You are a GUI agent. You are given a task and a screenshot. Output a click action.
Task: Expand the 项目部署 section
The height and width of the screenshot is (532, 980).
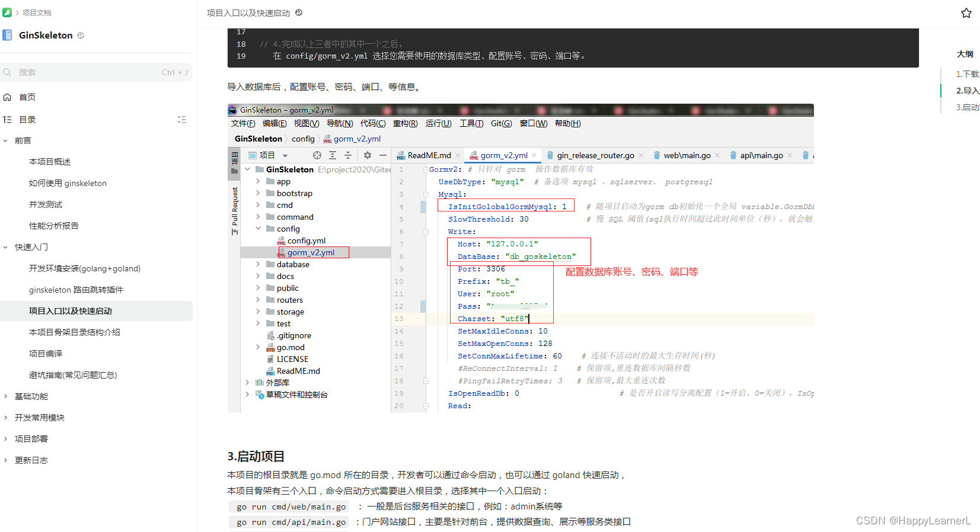(5, 440)
